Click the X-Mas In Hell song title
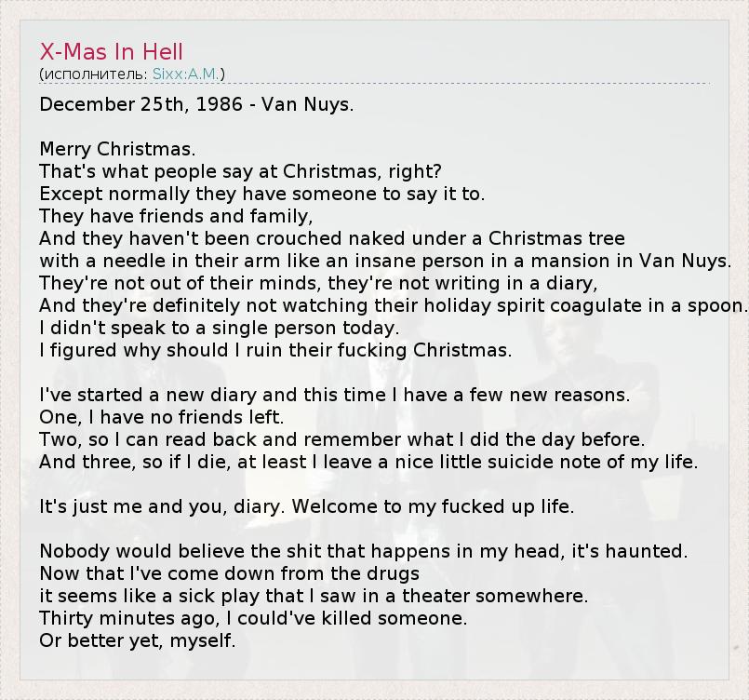 [112, 51]
